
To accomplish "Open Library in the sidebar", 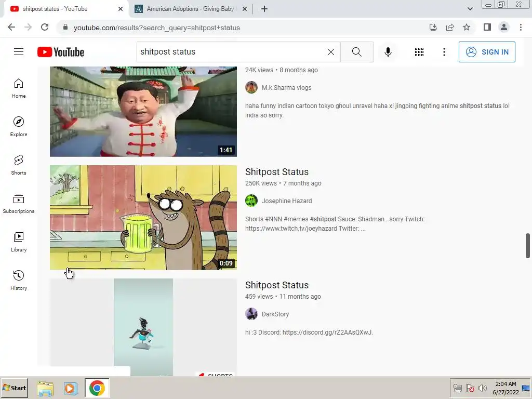I will coord(19,242).
